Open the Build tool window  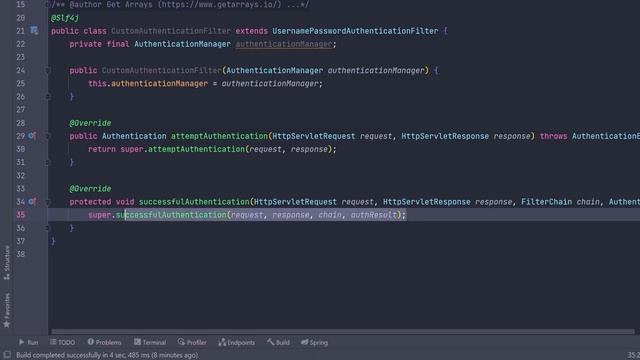pos(278,342)
